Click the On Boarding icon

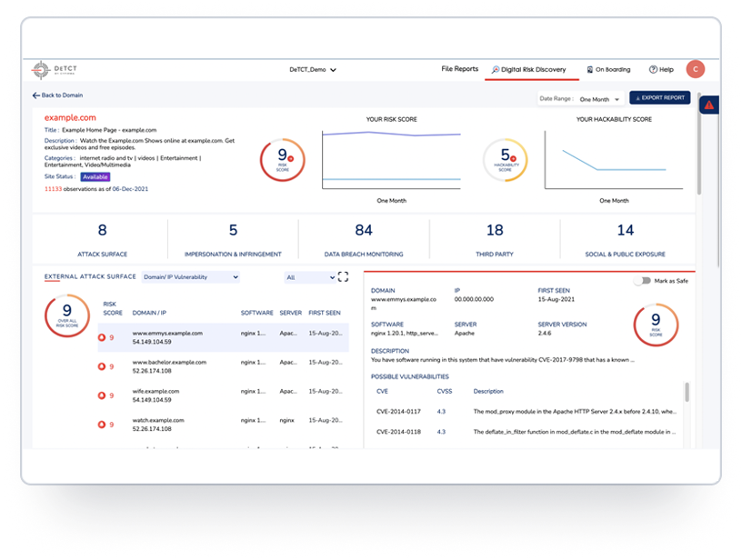click(589, 69)
